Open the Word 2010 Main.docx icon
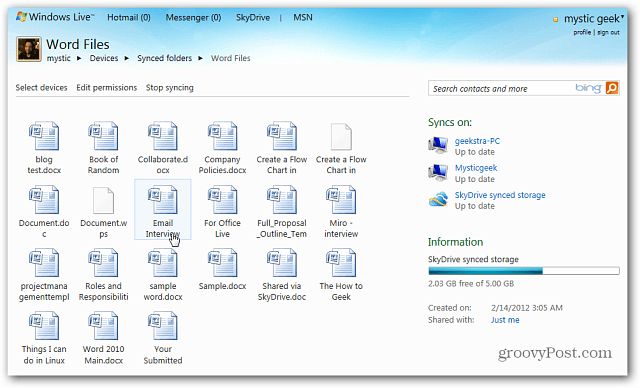The height and width of the screenshot is (388, 640). (x=103, y=326)
